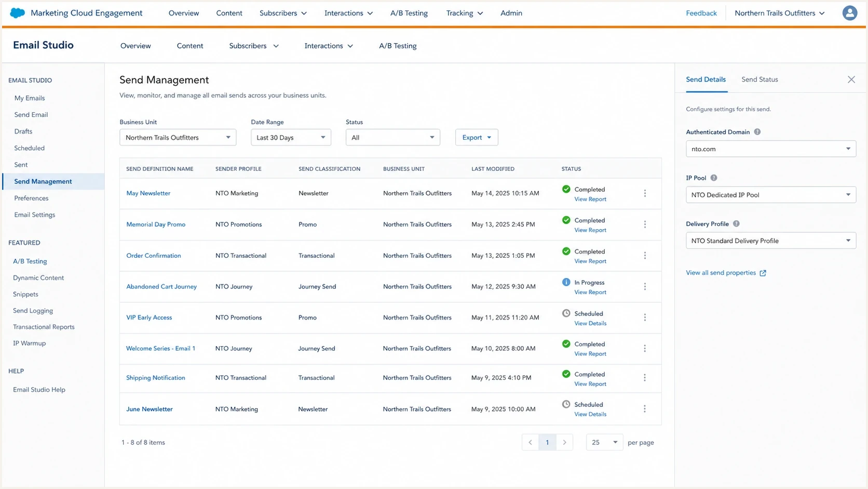Screen dimensions: 868x489
Task: Click external link icon beside View all send properties
Action: 763,273
